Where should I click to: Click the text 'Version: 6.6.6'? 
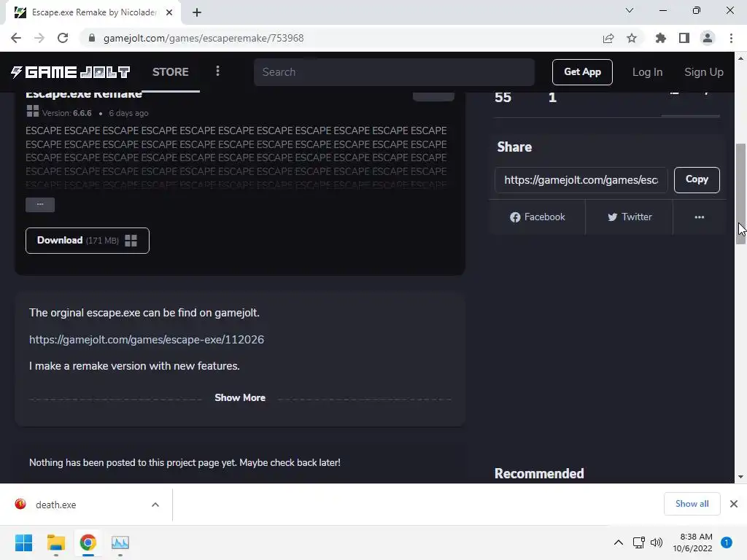coord(66,113)
